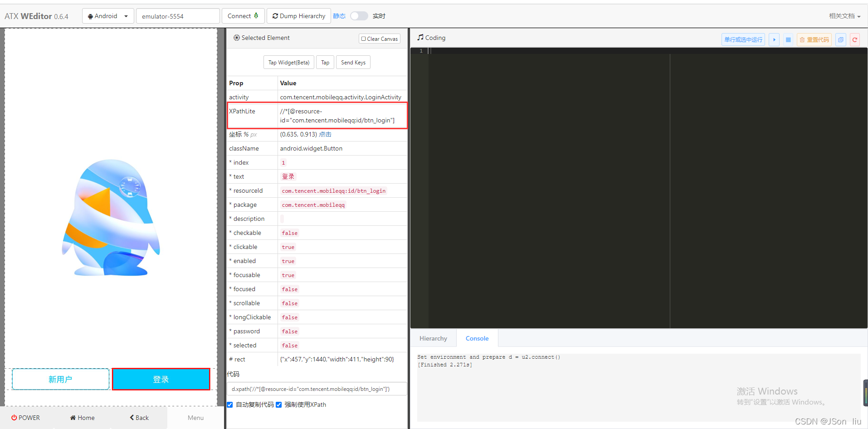Switch to the Hierarchy tab
868x429 pixels.
point(433,338)
